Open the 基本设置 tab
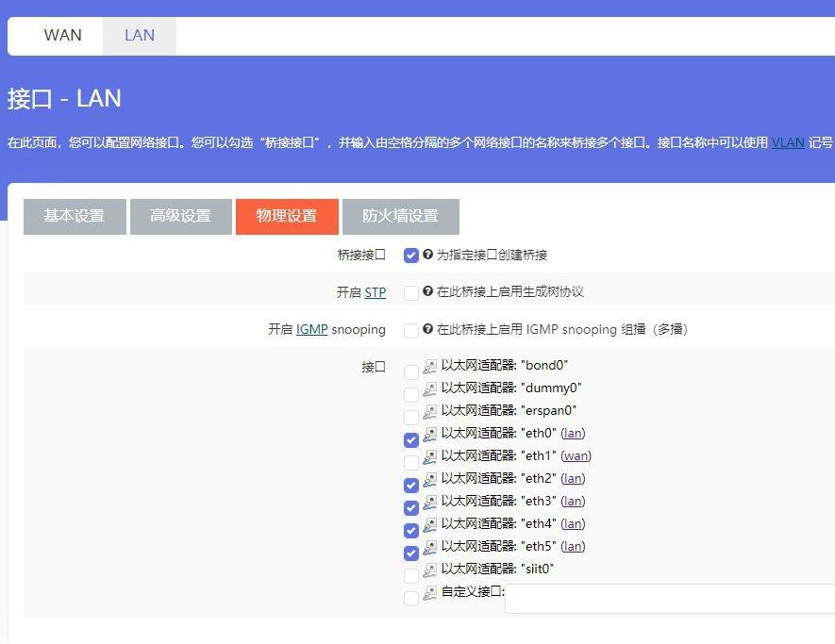 [74, 216]
